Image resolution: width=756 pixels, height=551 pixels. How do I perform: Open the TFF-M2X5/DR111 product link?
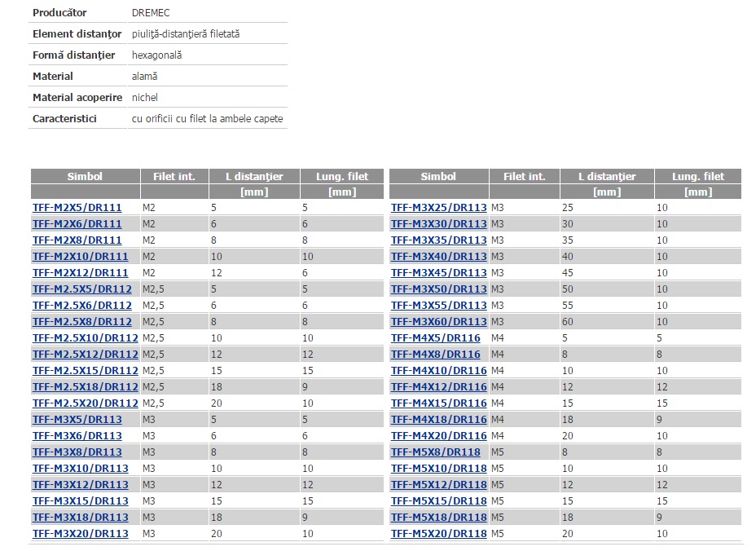point(77,208)
